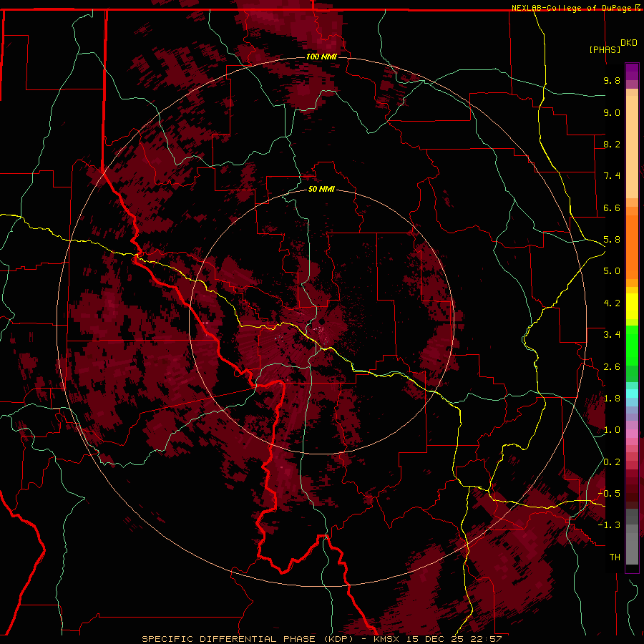Click the -1.3 value on color scale
This screenshot has height=644, width=644.
click(x=610, y=525)
